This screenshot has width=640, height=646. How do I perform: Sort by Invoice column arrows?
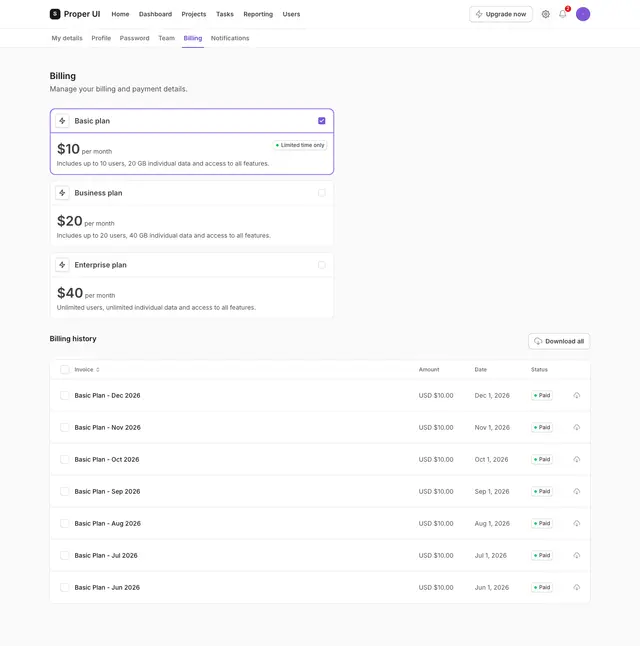coord(98,370)
